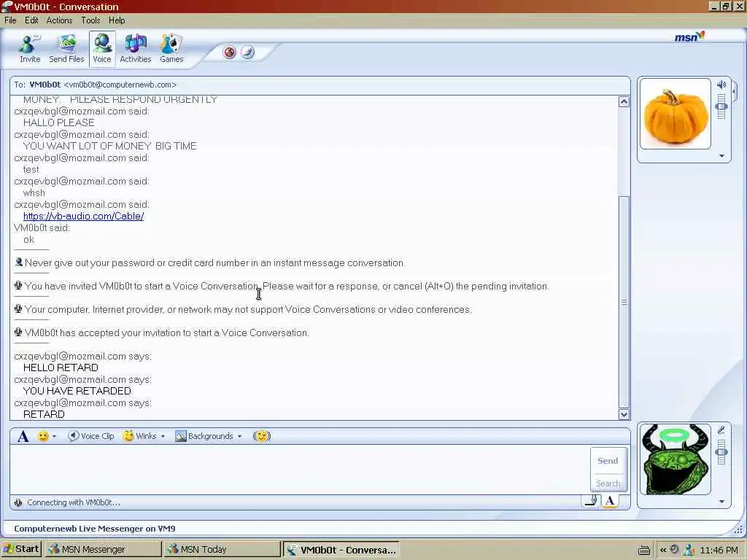The image size is (747, 560).
Task: Toggle the Voice conversation button
Action: point(102,49)
